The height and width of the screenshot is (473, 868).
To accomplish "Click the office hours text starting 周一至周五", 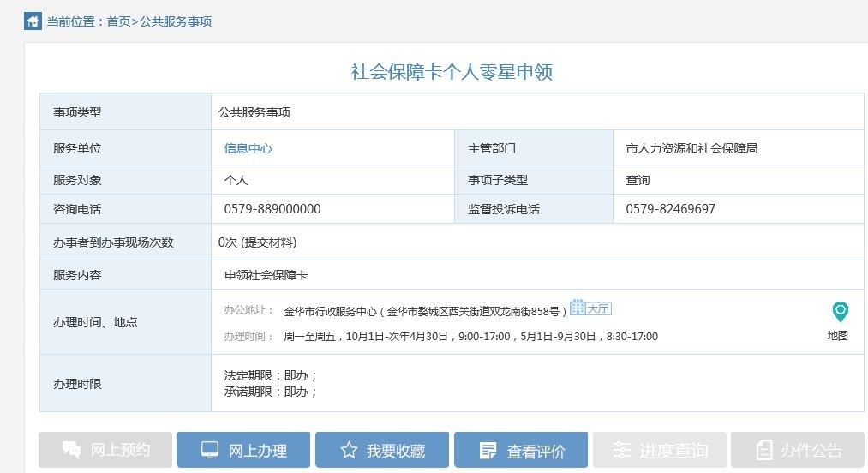I will click(x=470, y=337).
